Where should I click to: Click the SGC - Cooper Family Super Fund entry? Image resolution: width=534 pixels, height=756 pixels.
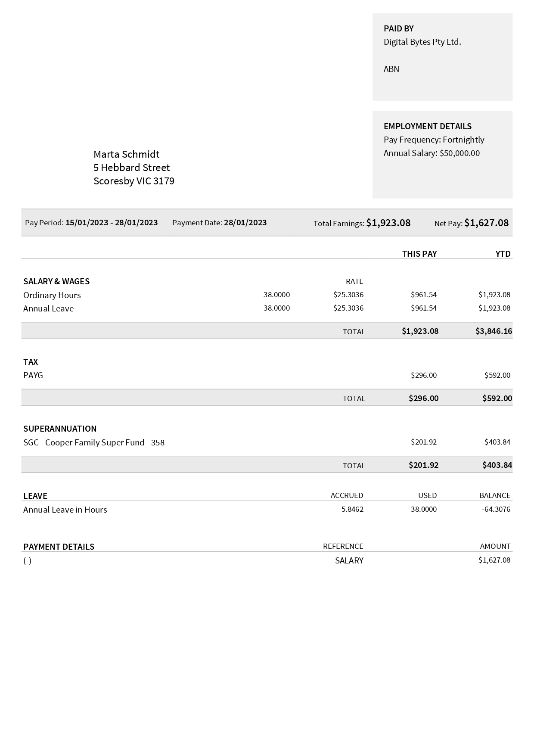(x=94, y=442)
